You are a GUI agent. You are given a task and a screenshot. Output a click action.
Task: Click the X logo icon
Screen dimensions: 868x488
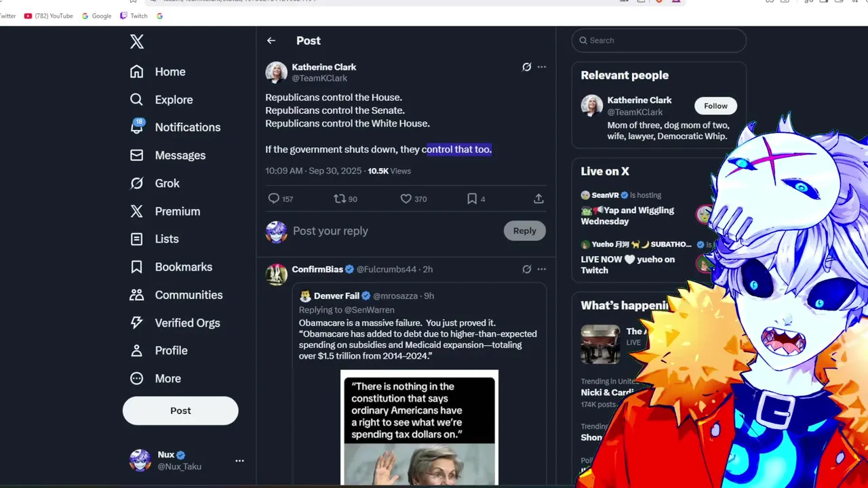(137, 41)
